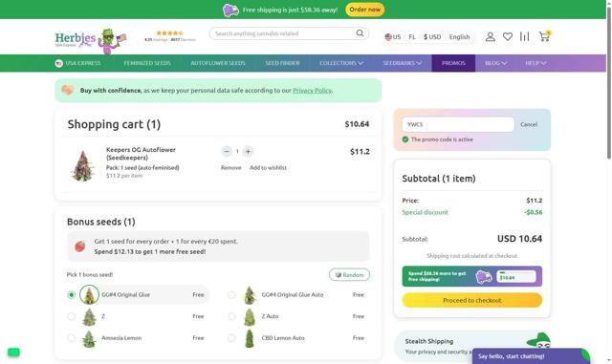
Task: Click the GG#4 Original Glue seed thumbnail
Action: 89,294
